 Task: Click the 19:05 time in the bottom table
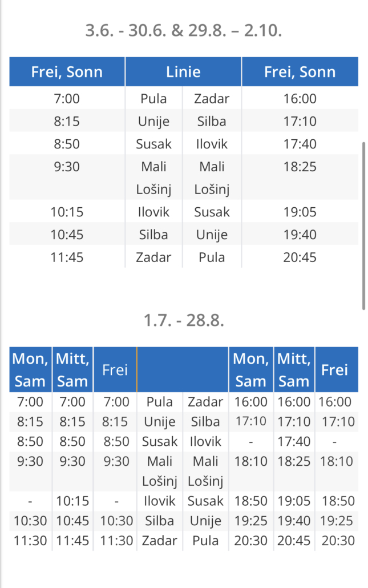coord(294,501)
